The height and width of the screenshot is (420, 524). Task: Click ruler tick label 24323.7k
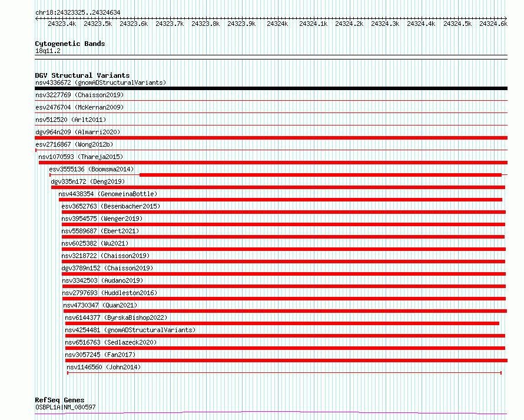(x=170, y=24)
